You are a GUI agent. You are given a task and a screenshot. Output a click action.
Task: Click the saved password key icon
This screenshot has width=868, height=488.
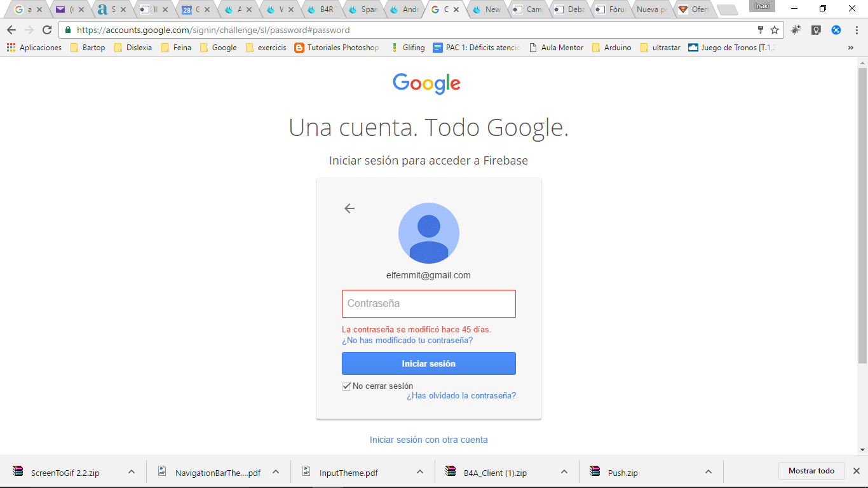(x=761, y=30)
